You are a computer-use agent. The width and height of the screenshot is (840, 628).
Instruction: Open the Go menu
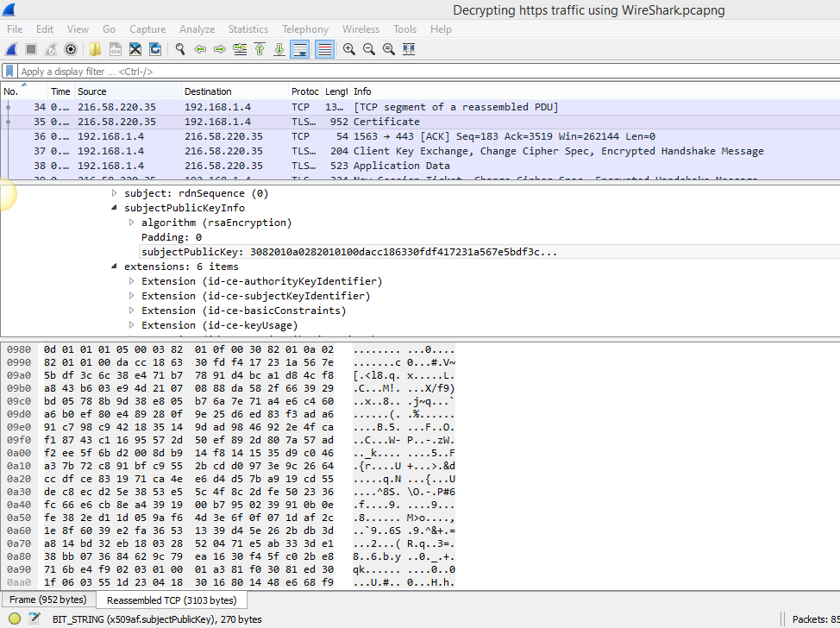pos(109,29)
